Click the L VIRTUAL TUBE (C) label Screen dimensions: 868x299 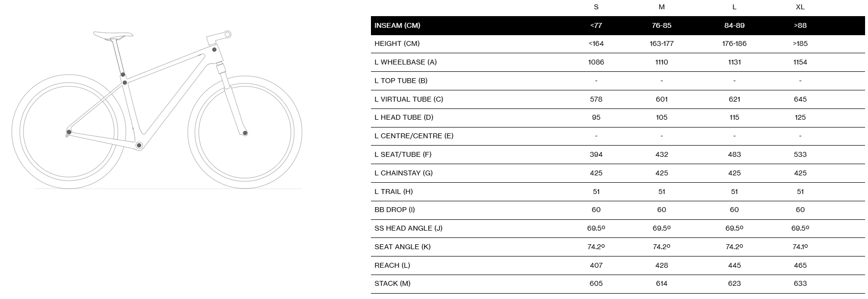[409, 99]
